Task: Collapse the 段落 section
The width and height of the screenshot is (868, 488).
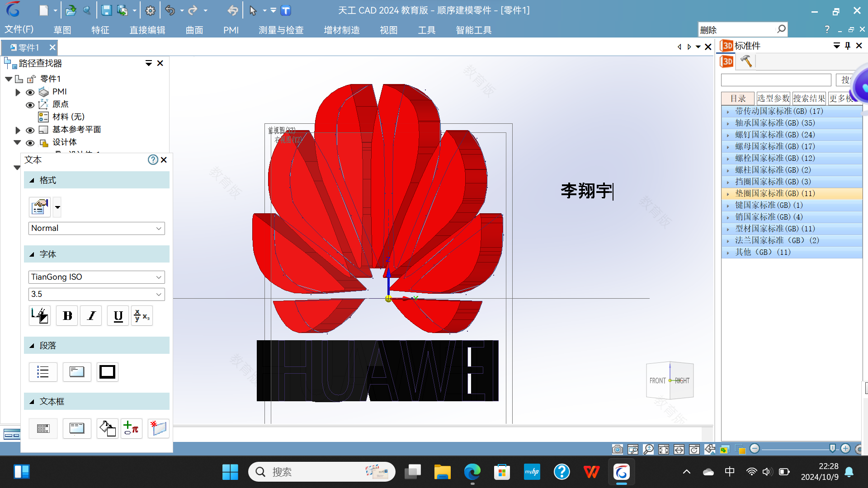Action: (x=32, y=346)
